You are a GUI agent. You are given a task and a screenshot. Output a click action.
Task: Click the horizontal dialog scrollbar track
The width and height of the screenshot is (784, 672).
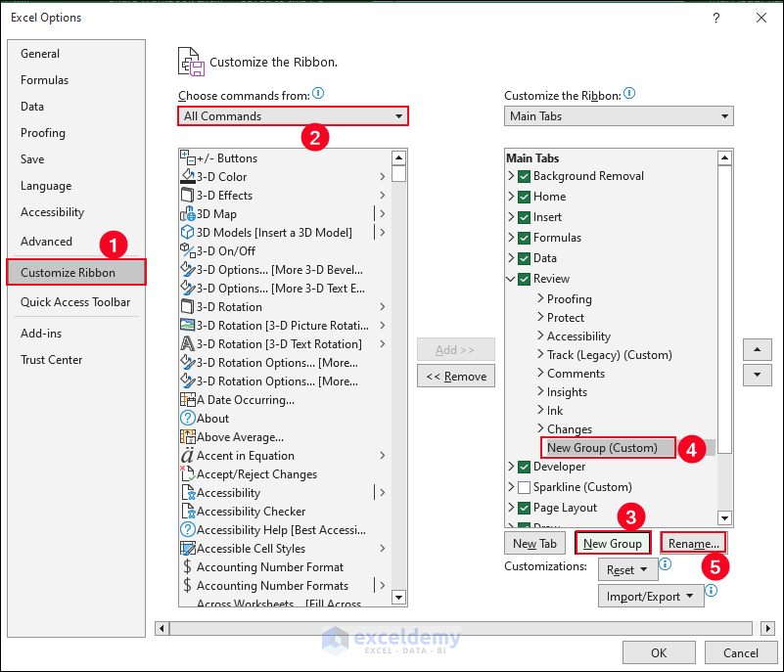click(x=460, y=628)
